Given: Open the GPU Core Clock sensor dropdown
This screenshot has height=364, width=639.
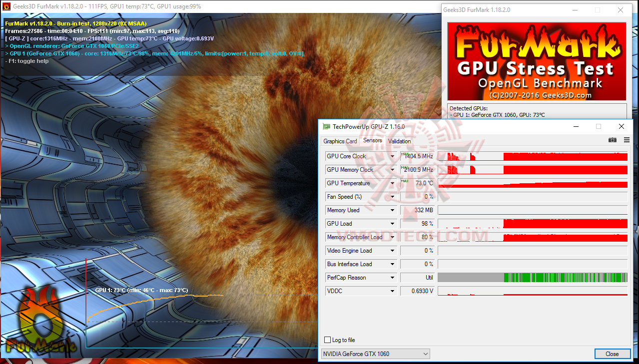Looking at the screenshot, I should coord(393,156).
